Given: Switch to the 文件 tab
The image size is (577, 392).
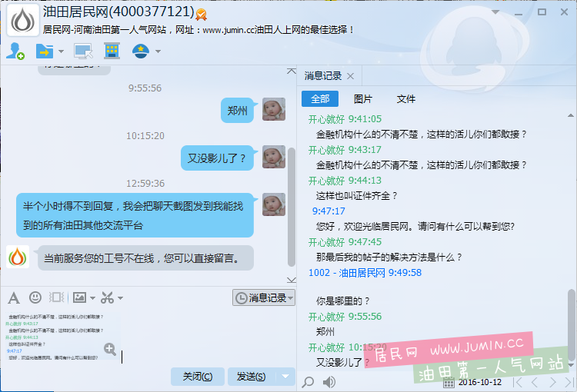Looking at the screenshot, I should pos(405,99).
